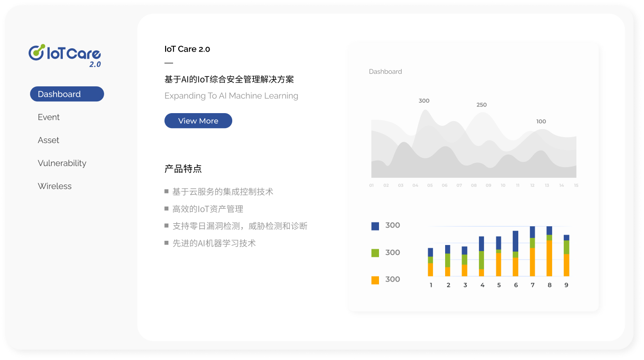
Task: Open the Asset page
Action: pos(48,140)
